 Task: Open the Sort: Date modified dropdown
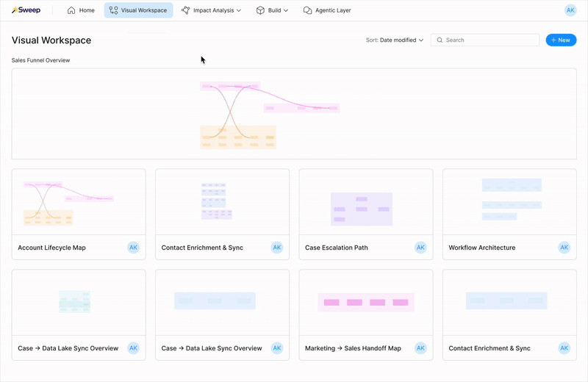[x=395, y=40]
